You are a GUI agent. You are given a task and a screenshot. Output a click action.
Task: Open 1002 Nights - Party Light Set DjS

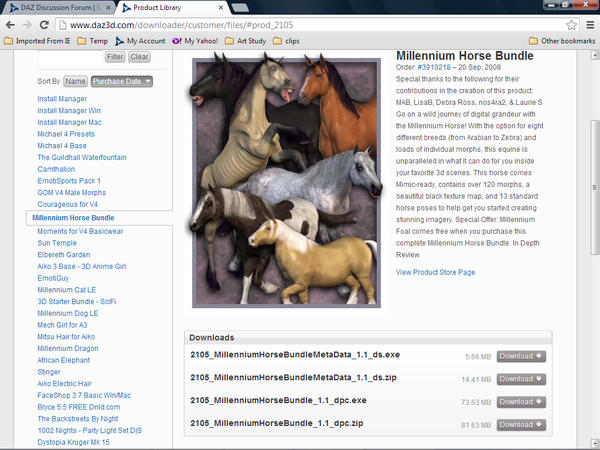[89, 430]
